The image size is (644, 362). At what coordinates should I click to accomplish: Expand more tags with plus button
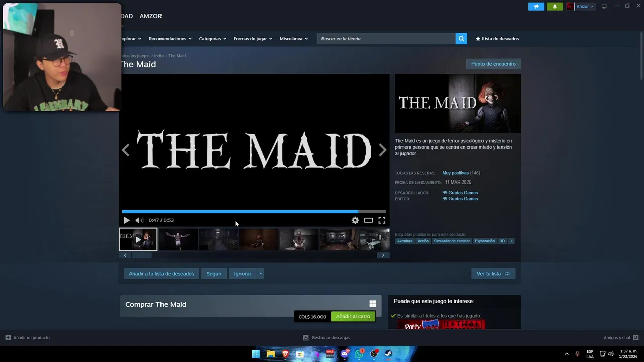tap(511, 241)
